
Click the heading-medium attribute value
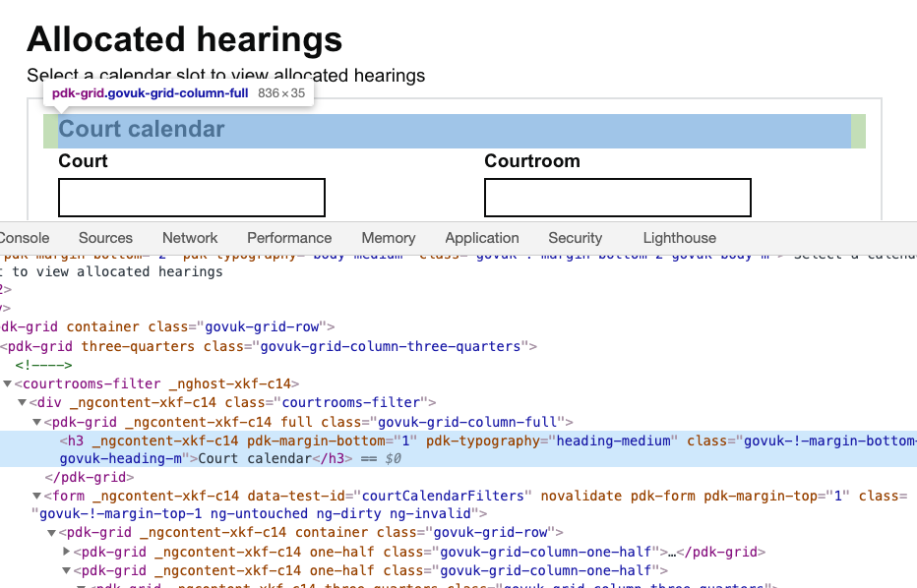tap(616, 441)
